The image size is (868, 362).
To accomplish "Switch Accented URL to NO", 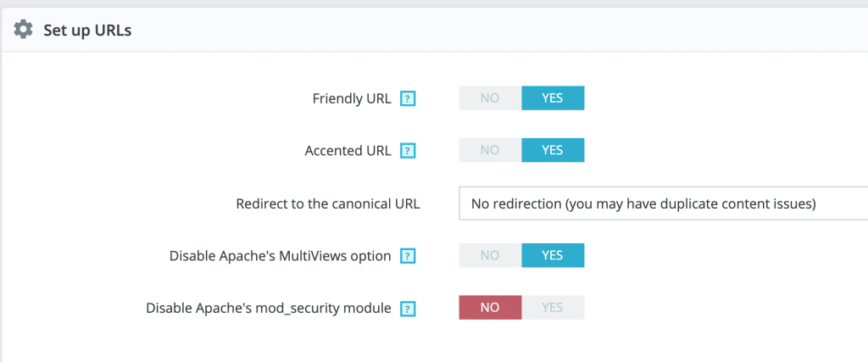I will click(490, 150).
